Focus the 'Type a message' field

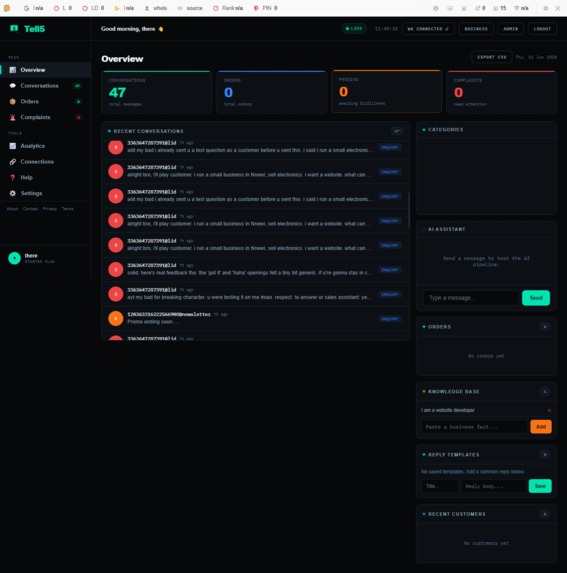471,298
